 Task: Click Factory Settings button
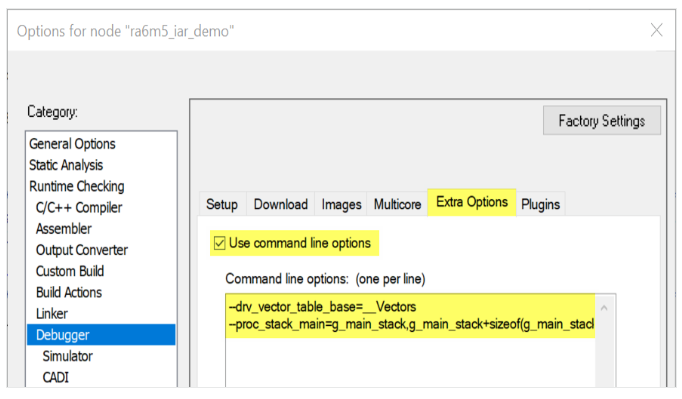602,121
